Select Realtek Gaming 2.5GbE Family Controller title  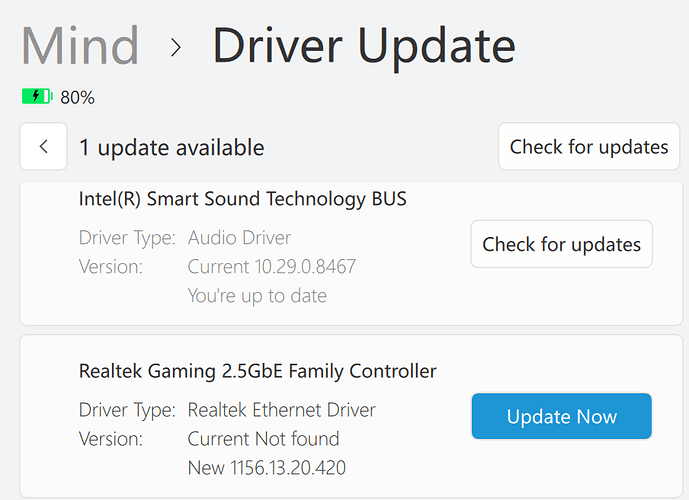[258, 371]
